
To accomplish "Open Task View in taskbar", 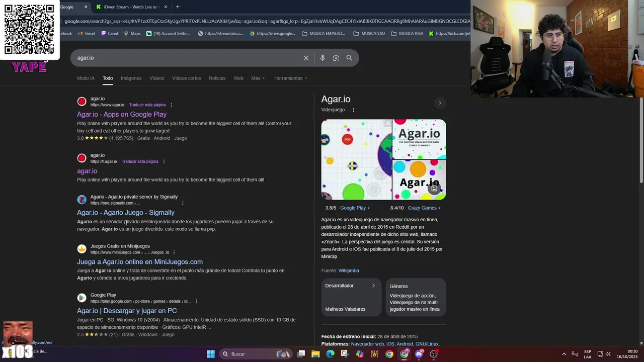I will point(301,354).
